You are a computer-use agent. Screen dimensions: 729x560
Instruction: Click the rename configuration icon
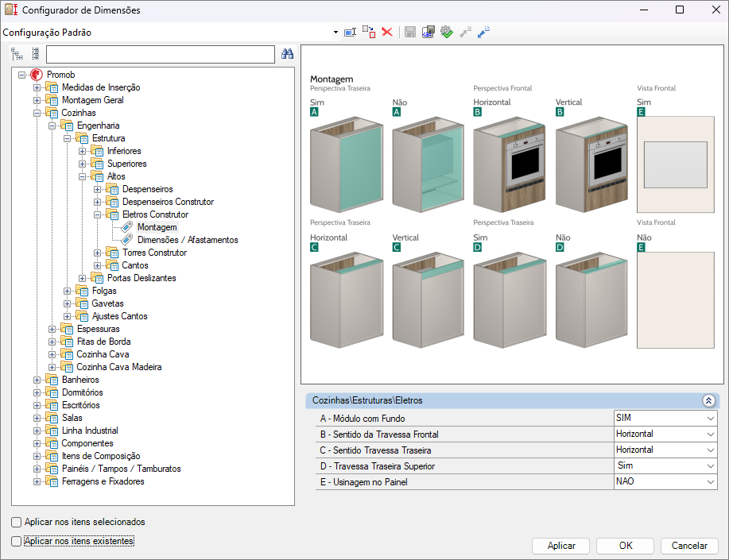(350, 32)
